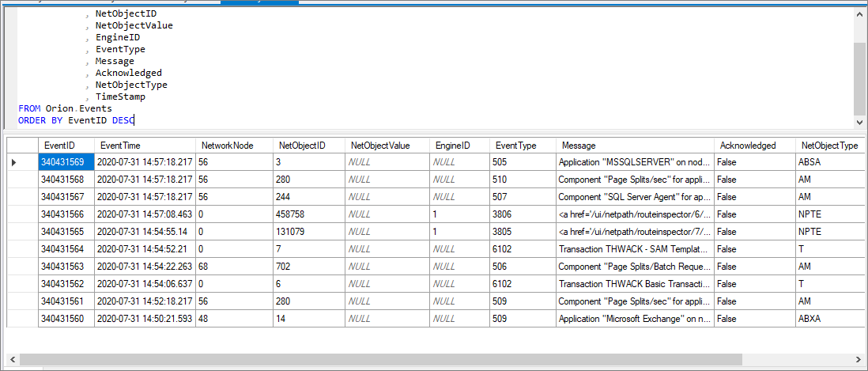Image resolution: width=868 pixels, height=371 pixels.
Task: Click NetObjectID cell 14
Action: coord(309,318)
